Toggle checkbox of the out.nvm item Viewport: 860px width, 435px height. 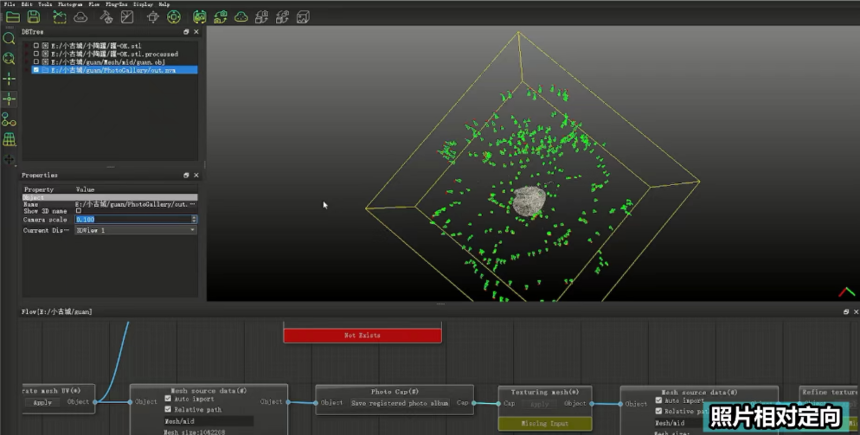[x=36, y=70]
